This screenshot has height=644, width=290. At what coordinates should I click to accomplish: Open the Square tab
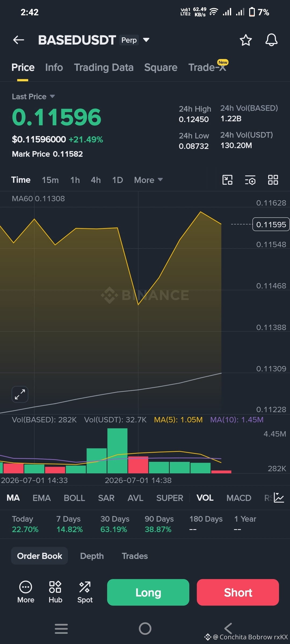[x=161, y=67]
